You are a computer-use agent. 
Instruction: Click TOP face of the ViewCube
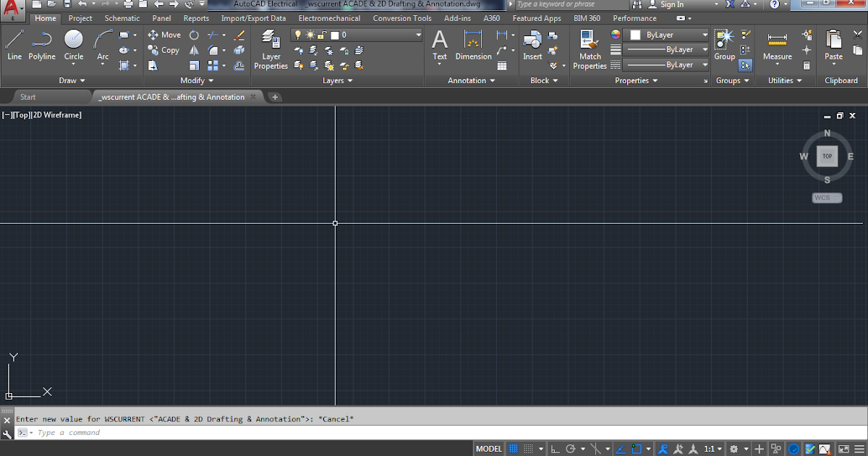(826, 156)
